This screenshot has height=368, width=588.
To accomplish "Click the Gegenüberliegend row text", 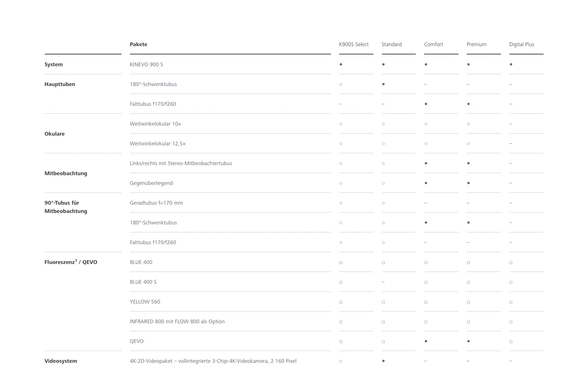I will click(151, 183).
